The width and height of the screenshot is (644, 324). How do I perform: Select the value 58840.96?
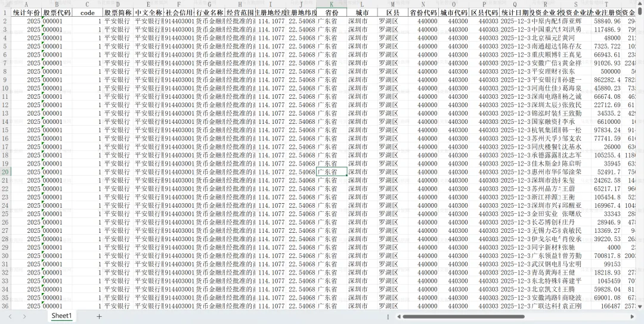(606, 21)
